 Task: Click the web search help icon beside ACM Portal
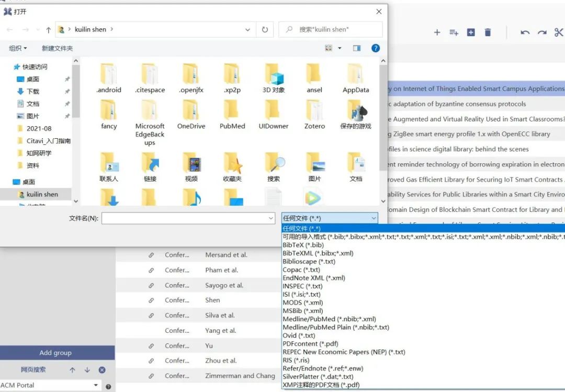click(x=108, y=387)
